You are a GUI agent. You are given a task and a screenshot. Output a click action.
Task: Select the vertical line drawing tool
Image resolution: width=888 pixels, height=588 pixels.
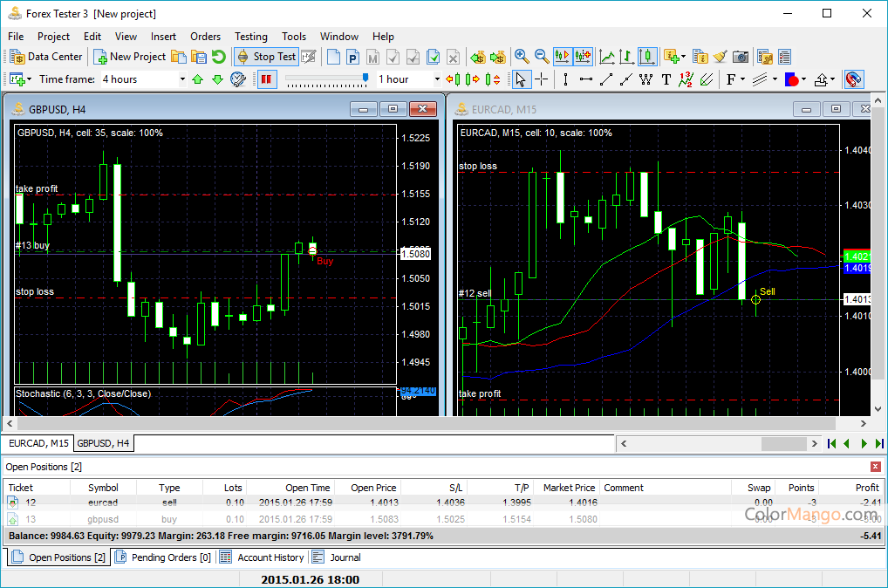click(565, 79)
